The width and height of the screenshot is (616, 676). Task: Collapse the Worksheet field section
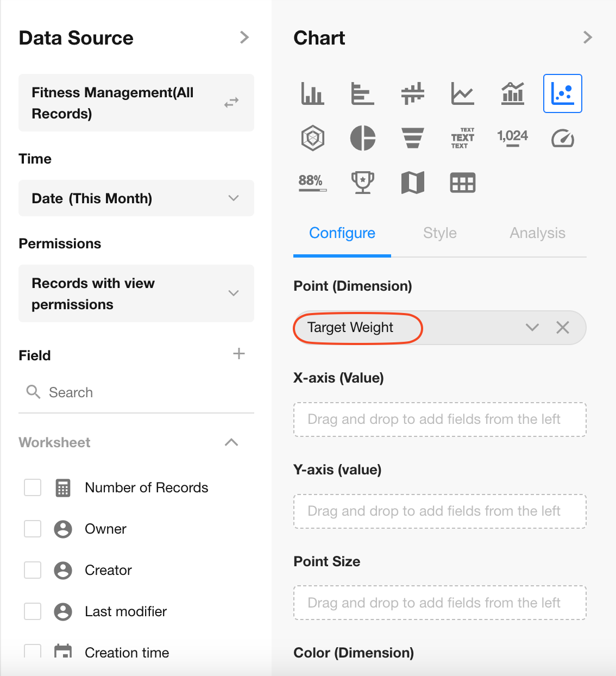tap(231, 442)
